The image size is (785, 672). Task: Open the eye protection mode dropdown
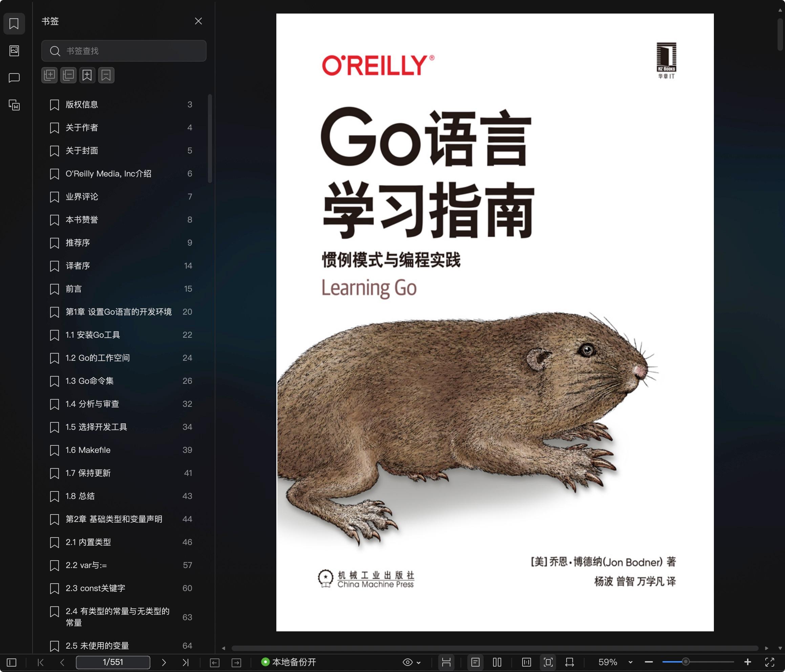click(x=411, y=662)
